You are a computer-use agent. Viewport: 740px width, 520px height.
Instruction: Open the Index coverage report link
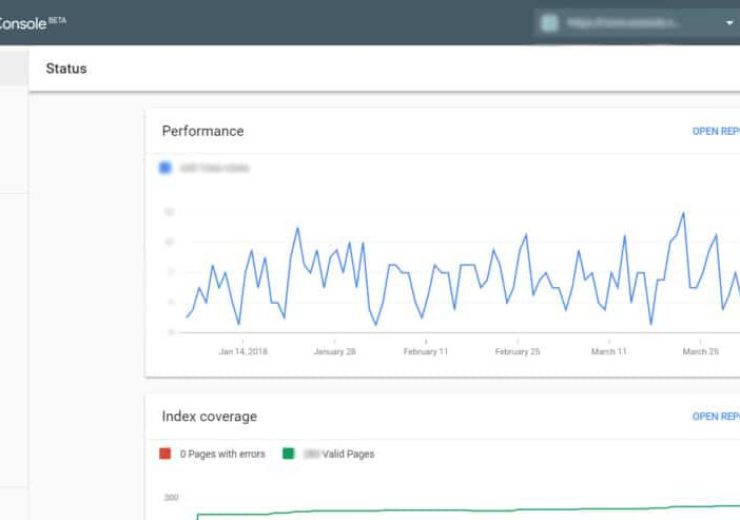[x=716, y=416]
